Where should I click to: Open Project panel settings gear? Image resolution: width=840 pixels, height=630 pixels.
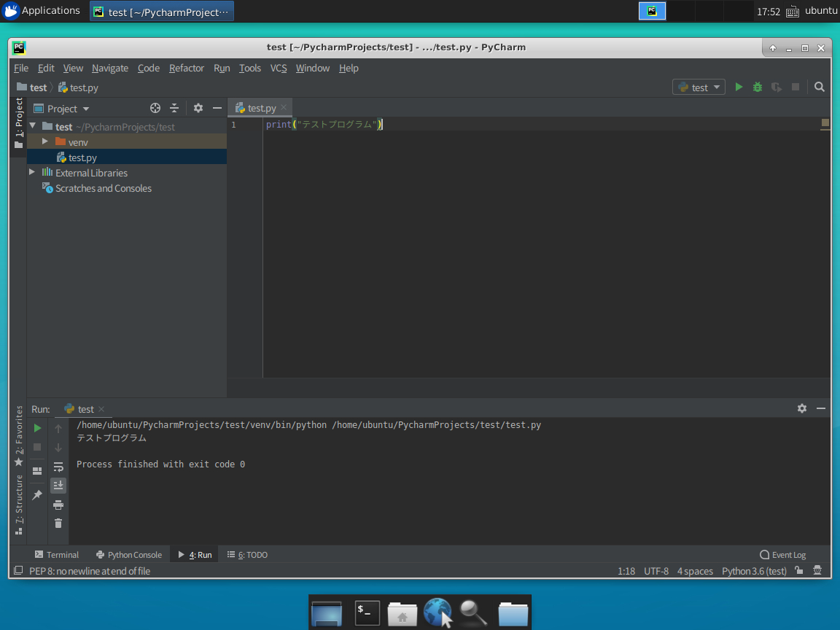(198, 108)
